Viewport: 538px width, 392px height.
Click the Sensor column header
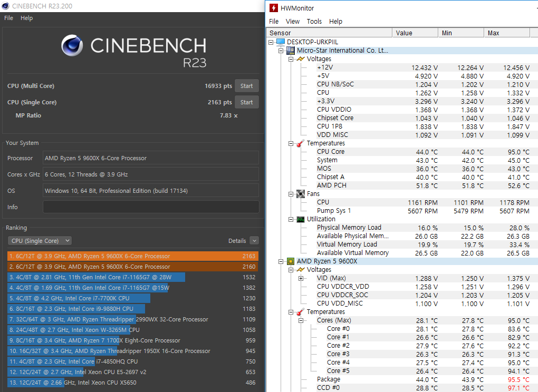click(x=329, y=33)
